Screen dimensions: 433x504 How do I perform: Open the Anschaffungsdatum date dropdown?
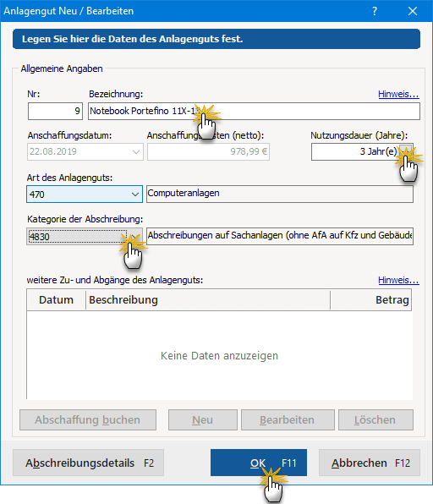point(136,151)
